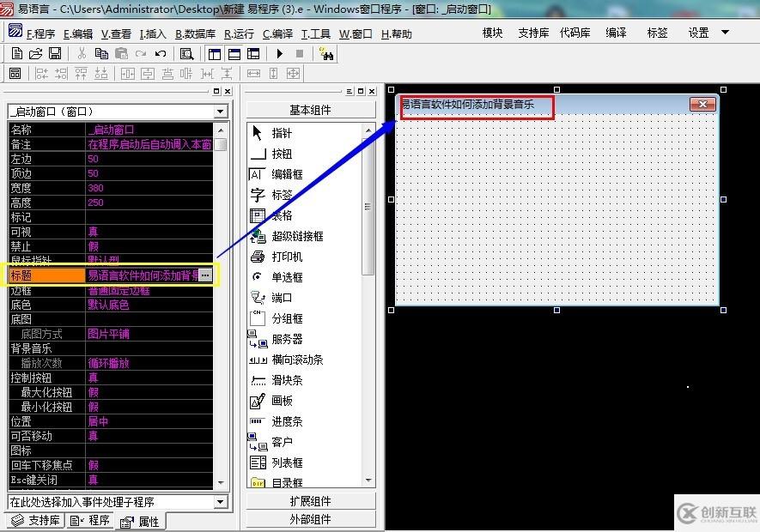Expand the 扩展组件 component group
Image resolution: width=760 pixels, height=532 pixels.
pyautogui.click(x=311, y=500)
